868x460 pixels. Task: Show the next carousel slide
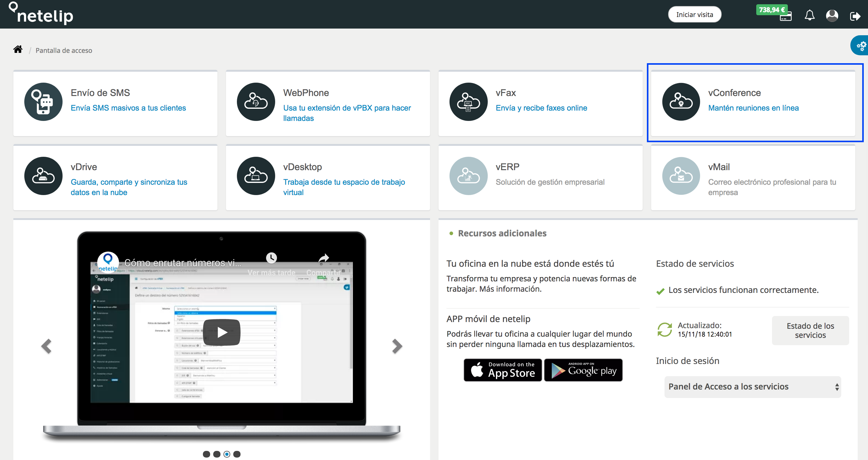[397, 346]
